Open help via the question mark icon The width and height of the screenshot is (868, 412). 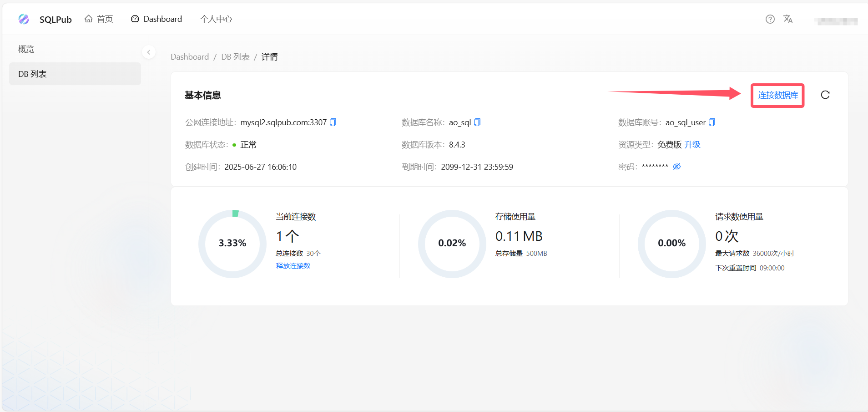pos(770,19)
